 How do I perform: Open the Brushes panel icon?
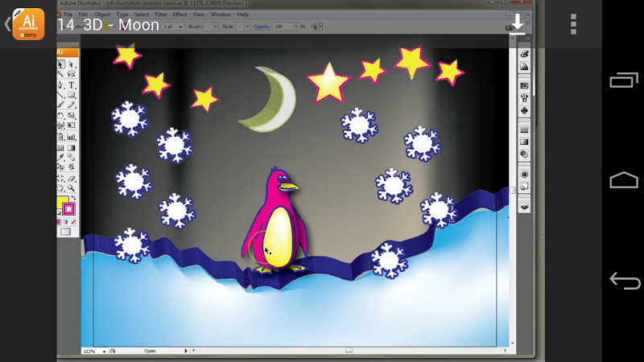point(524,98)
